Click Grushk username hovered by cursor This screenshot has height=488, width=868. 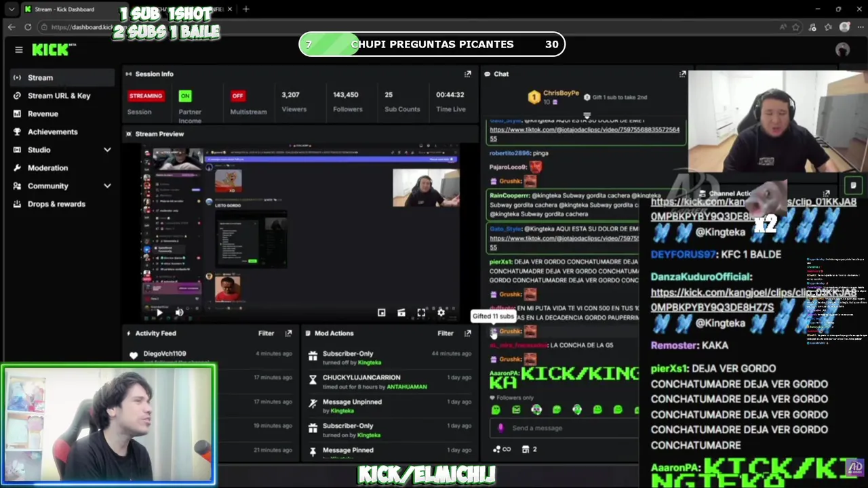pos(510,331)
